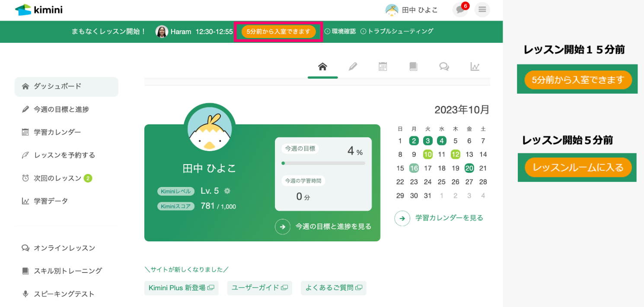This screenshot has width=644, height=307.
Task: Select the home icon tab
Action: 322,66
